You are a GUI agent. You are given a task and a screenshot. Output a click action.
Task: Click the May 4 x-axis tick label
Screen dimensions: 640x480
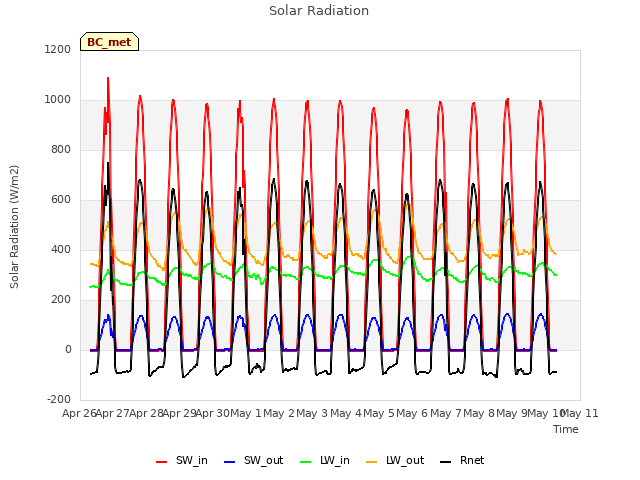(346, 413)
